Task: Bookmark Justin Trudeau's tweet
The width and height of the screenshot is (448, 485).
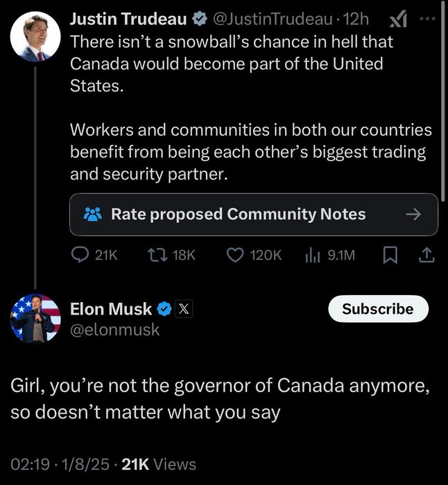Action: (x=390, y=255)
